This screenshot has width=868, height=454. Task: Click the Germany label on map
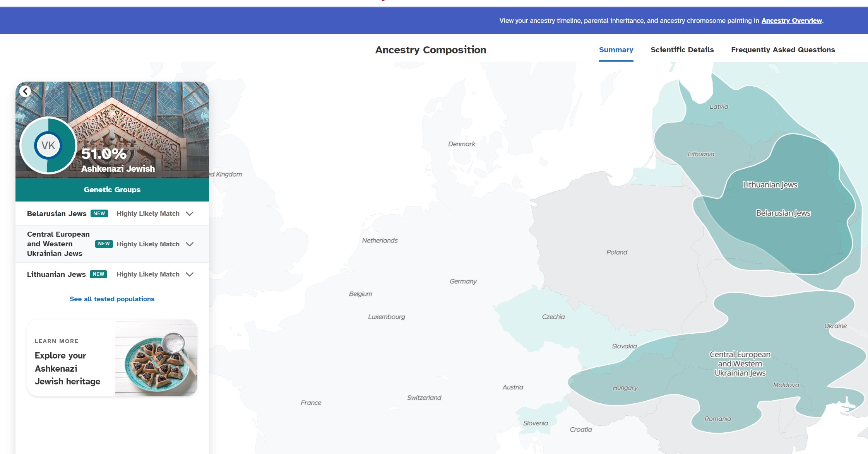463,281
